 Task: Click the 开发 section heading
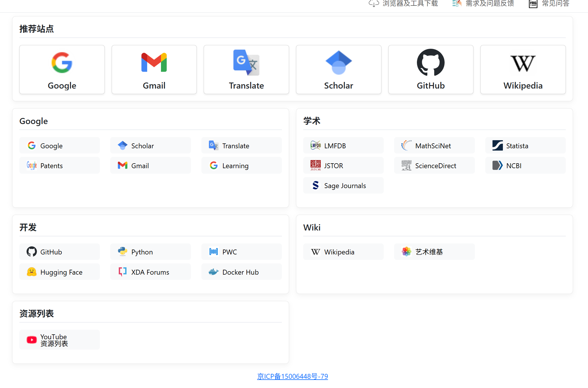pos(28,227)
